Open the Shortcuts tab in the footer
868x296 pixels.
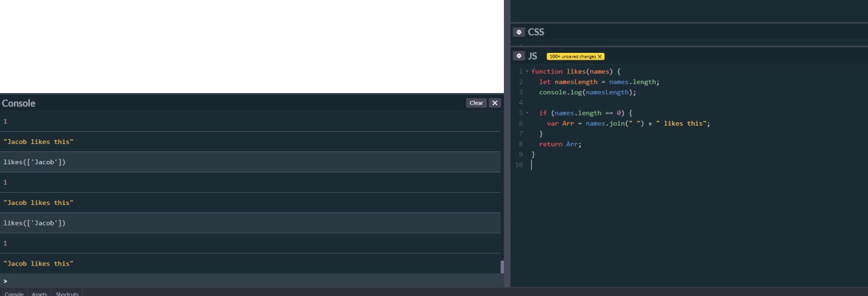click(x=67, y=293)
